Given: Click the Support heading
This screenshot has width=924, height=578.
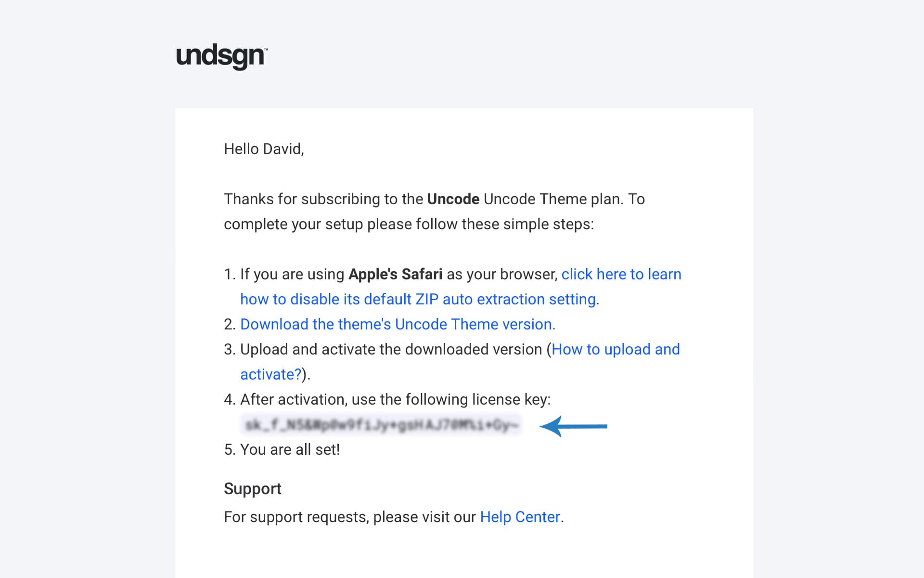Looking at the screenshot, I should click(252, 489).
